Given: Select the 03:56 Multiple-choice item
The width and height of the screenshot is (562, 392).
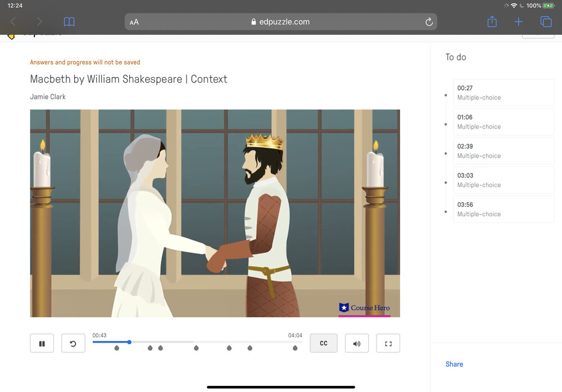Looking at the screenshot, I should 503,209.
